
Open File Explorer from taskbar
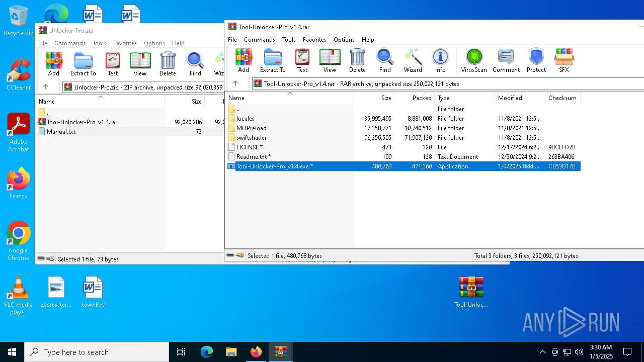(231, 352)
